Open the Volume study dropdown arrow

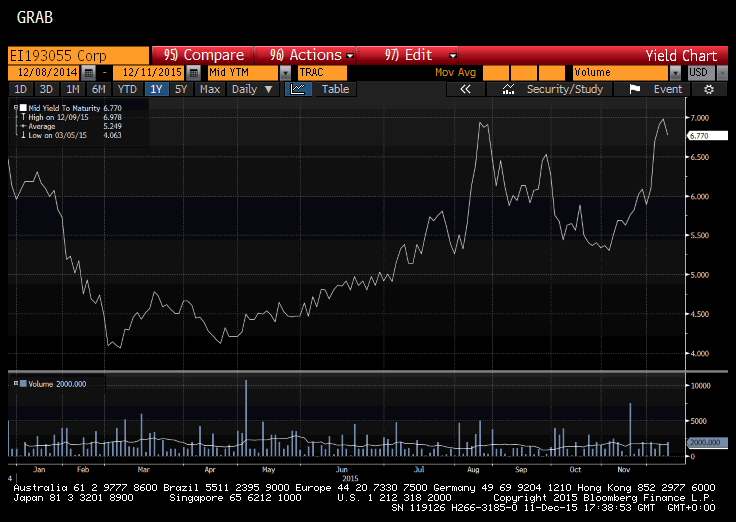[675, 73]
